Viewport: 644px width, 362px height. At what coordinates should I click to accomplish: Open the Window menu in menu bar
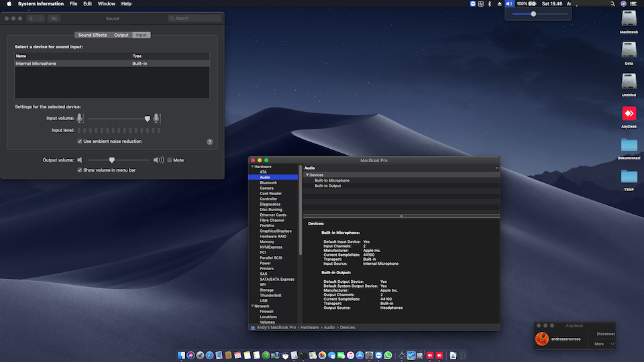pos(106,4)
